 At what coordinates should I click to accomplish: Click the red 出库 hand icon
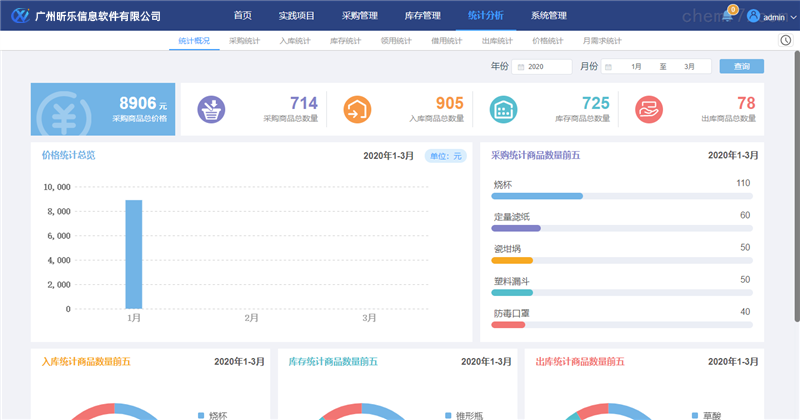pos(649,109)
